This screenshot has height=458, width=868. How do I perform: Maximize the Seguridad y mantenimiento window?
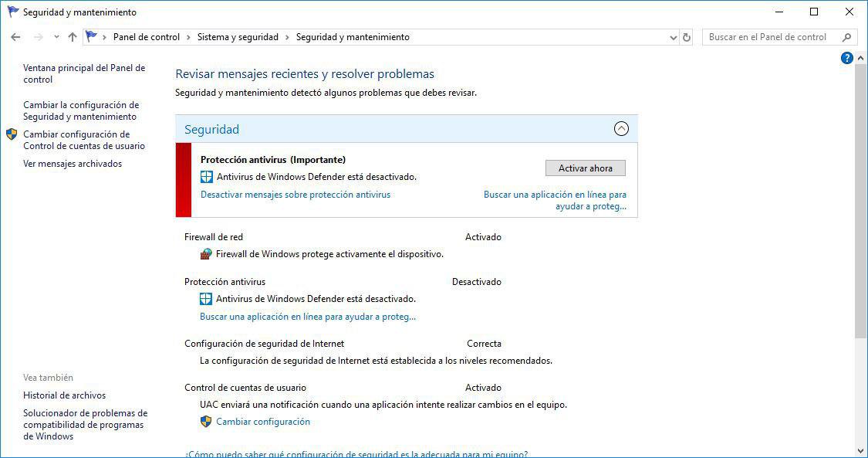814,12
